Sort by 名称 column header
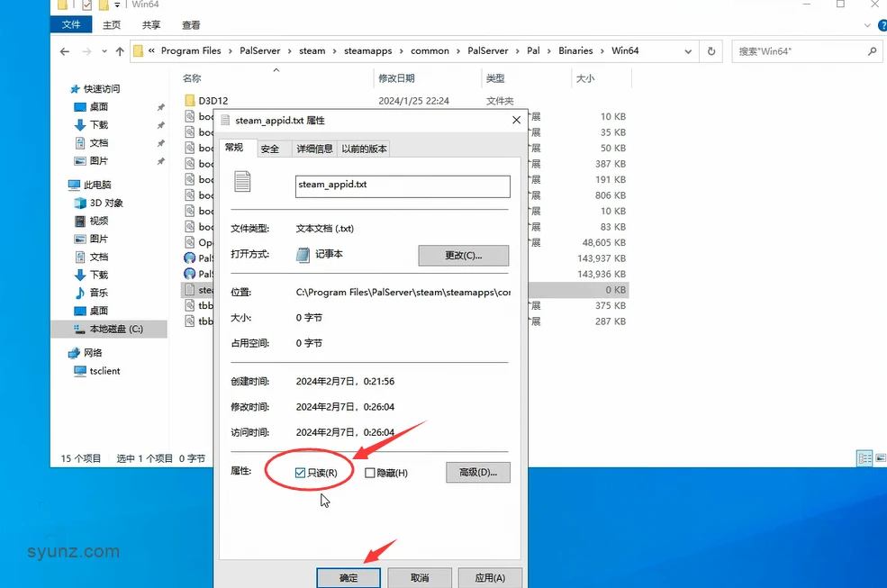Image resolution: width=887 pixels, height=588 pixels. [x=192, y=78]
